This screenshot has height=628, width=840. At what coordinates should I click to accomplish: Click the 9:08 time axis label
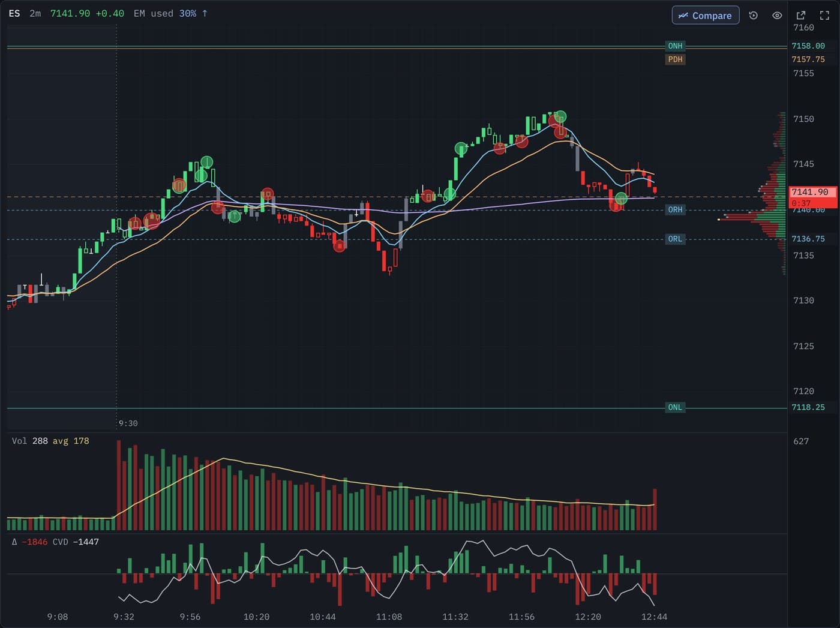tap(58, 617)
